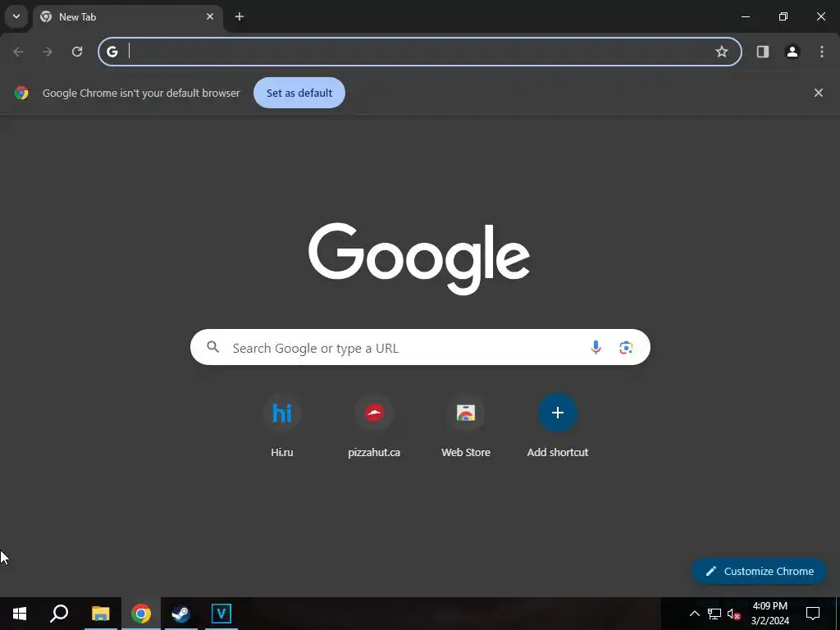Click the Google icon in address bar
Viewport: 840px width, 630px height.
(x=112, y=52)
